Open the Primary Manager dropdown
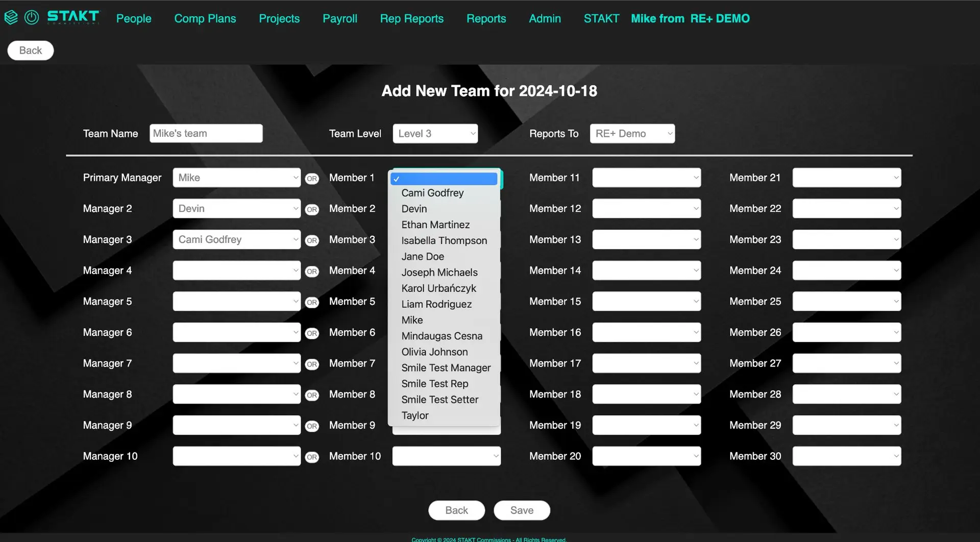This screenshot has height=542, width=980. click(237, 178)
